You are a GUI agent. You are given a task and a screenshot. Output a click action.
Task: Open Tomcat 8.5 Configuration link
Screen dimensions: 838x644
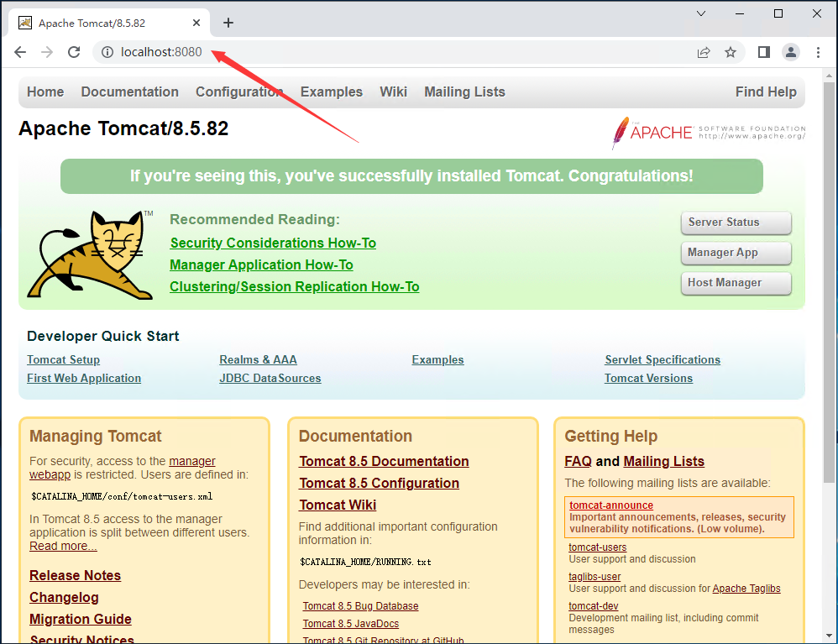point(379,483)
